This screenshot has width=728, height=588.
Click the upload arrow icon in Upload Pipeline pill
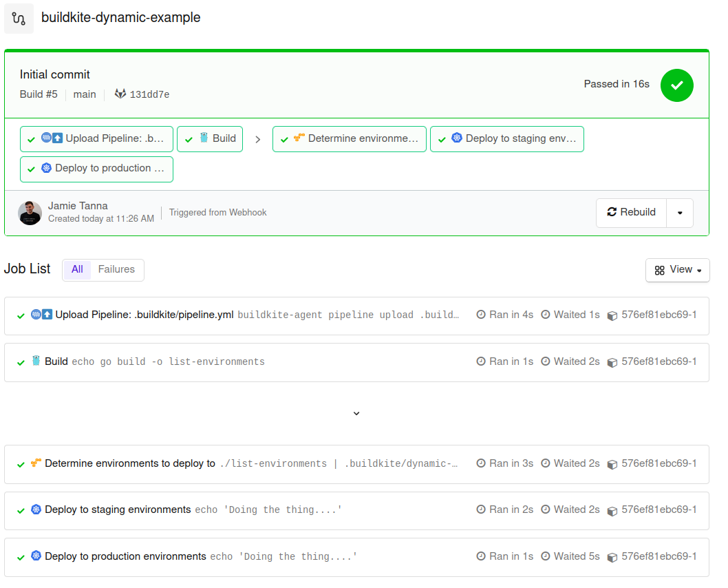57,138
